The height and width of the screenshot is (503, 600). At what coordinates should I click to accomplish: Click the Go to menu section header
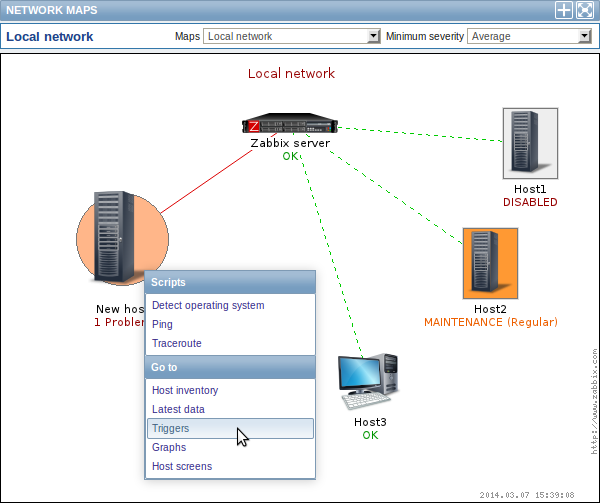tap(230, 367)
